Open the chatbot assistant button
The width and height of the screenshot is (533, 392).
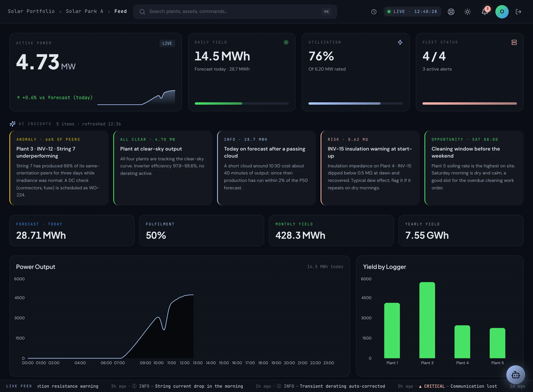[515, 375]
